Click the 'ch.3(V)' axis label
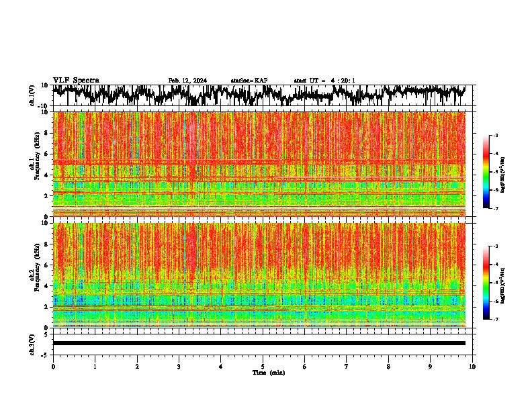The height and width of the screenshot is (411, 532). [x=32, y=345]
